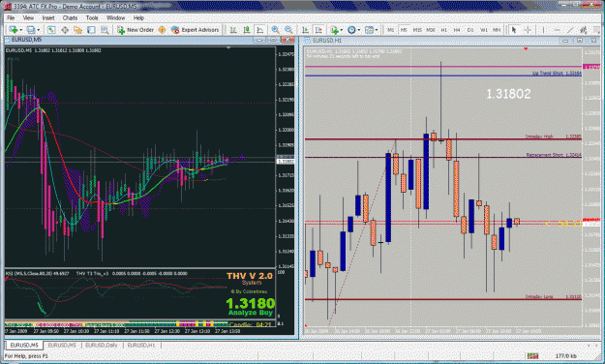Open the View menu
The height and width of the screenshot is (364, 605).
pyautogui.click(x=28, y=17)
